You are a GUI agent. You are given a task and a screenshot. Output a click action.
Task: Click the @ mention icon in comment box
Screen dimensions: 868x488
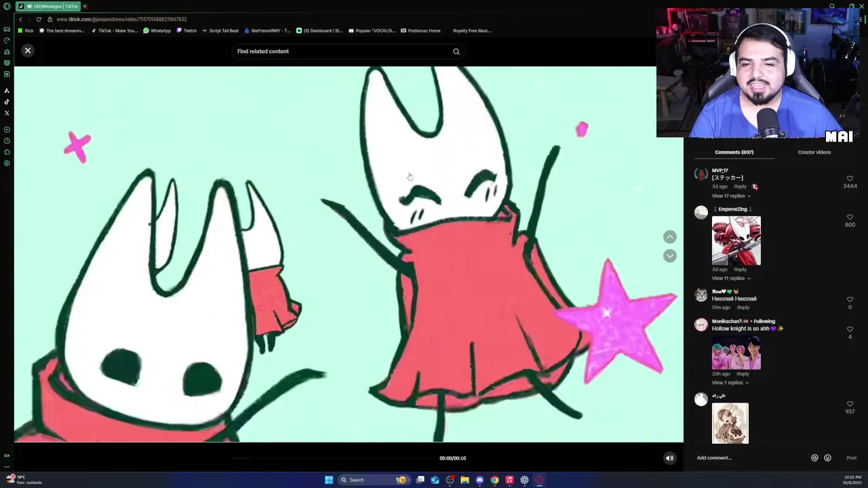814,458
